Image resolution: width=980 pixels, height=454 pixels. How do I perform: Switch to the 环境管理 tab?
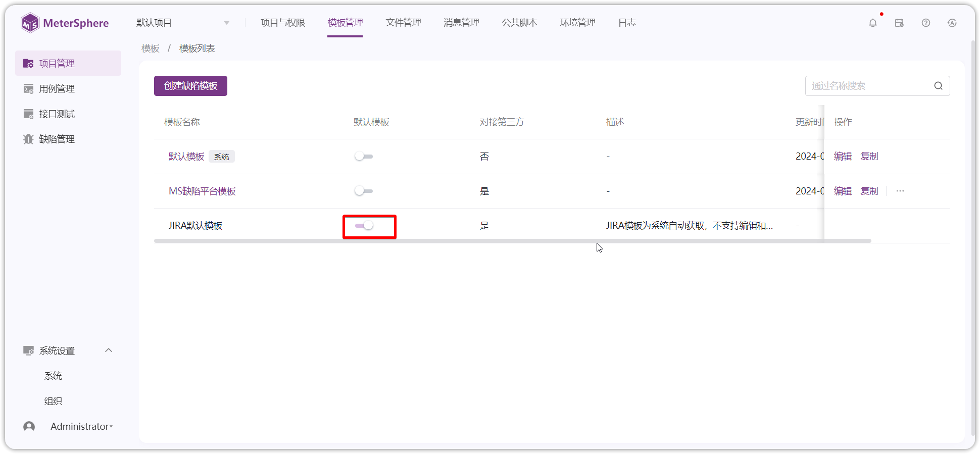tap(577, 23)
